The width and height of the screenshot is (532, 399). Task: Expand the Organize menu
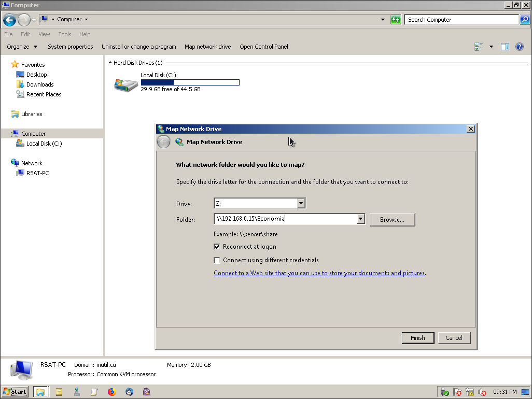pos(22,47)
